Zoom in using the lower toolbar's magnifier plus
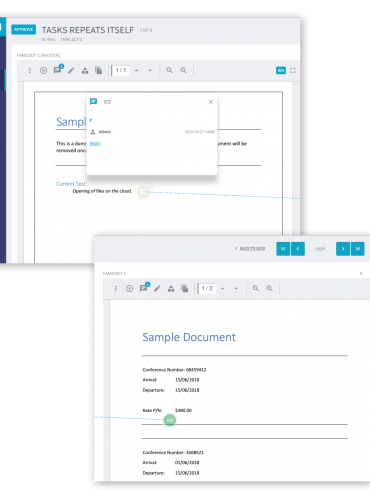The image size is (370, 500). pos(269,288)
